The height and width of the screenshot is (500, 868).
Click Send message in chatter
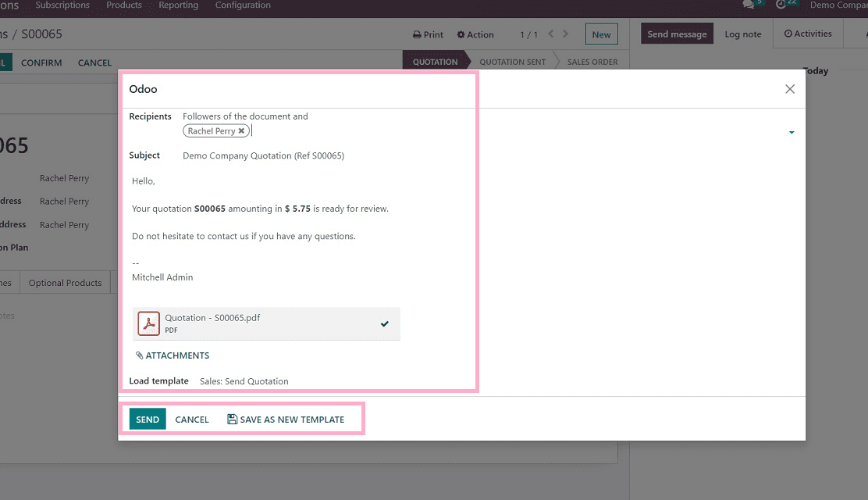[677, 34]
